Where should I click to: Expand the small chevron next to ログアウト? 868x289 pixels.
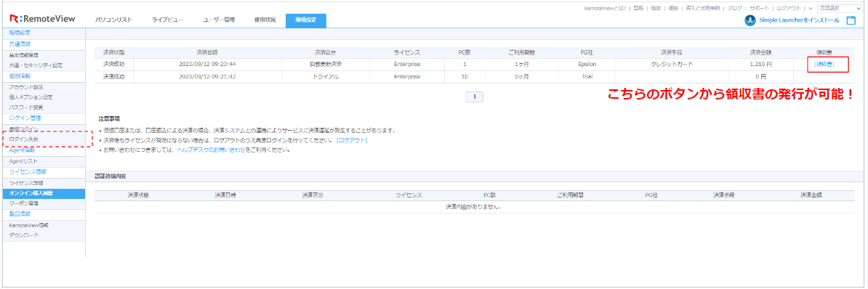(x=811, y=8)
